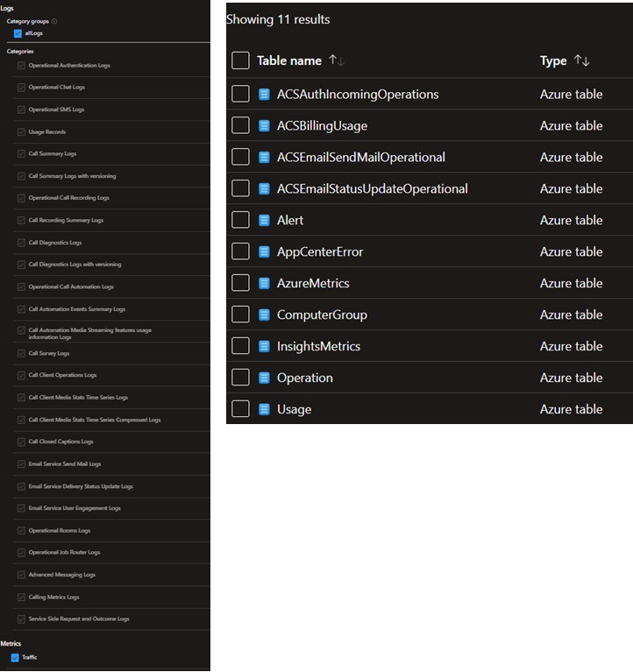
Task: Toggle Calling Metrics Logs checkbox
Action: click(x=21, y=597)
